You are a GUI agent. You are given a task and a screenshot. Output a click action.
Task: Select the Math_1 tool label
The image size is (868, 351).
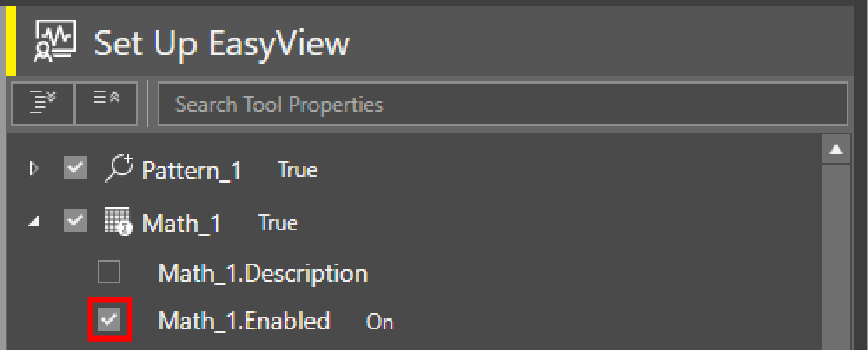click(182, 224)
